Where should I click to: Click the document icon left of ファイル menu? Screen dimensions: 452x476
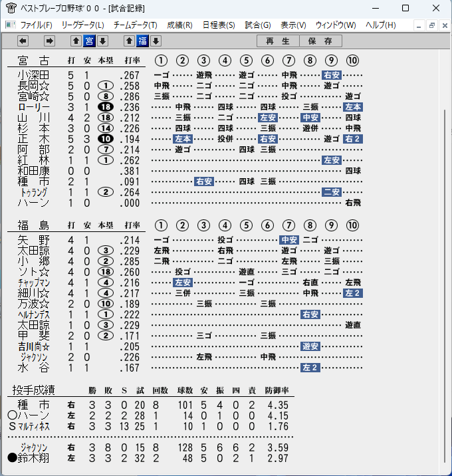click(11, 25)
